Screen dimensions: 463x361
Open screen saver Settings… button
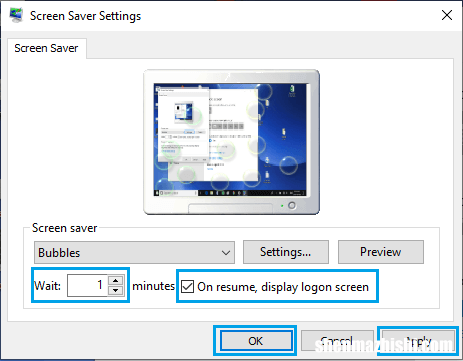pyautogui.click(x=286, y=252)
